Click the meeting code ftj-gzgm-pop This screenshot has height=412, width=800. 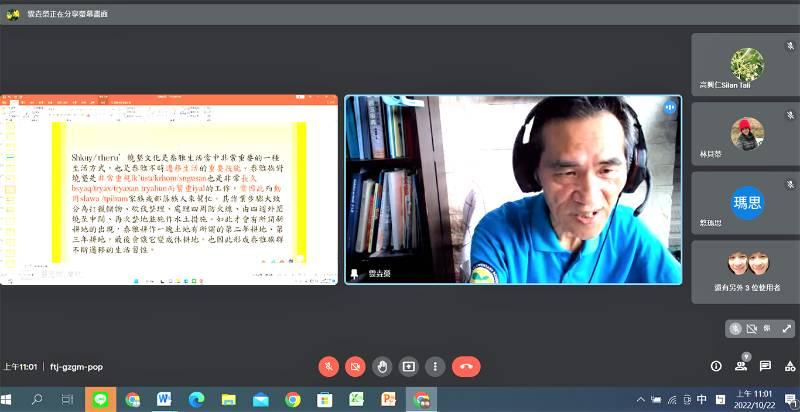pyautogui.click(x=77, y=367)
